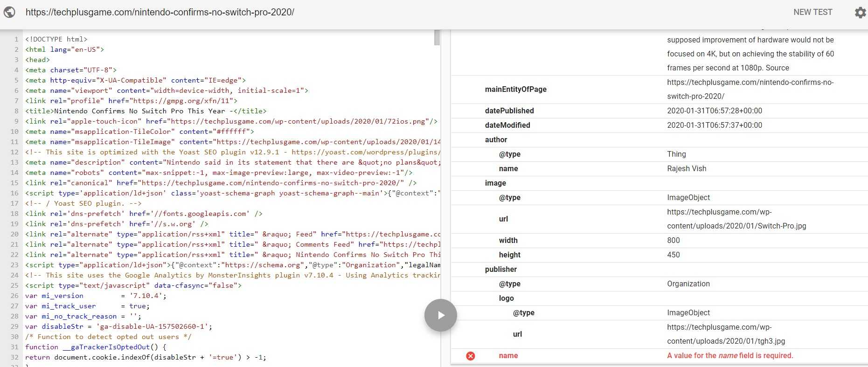Click the viewport meta tag line
This screenshot has width=868, height=367.
pyautogui.click(x=167, y=90)
